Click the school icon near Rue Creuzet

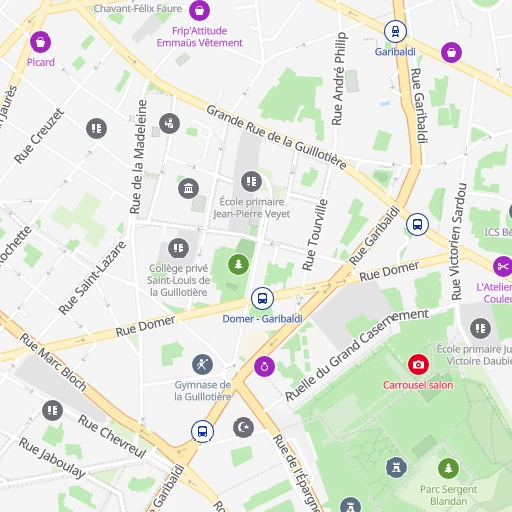[x=96, y=128]
